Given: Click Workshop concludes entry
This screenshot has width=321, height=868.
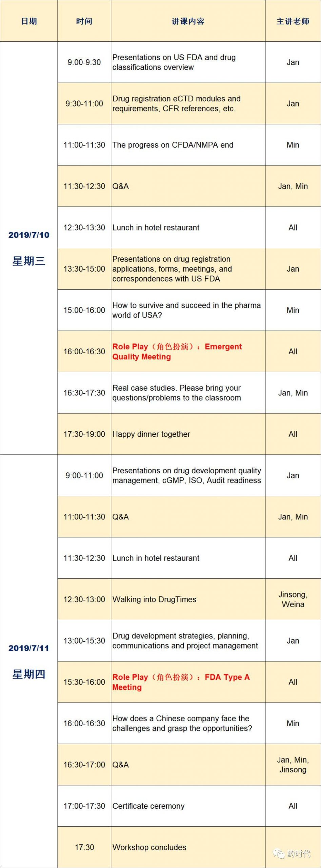Looking at the screenshot, I should (x=149, y=847).
